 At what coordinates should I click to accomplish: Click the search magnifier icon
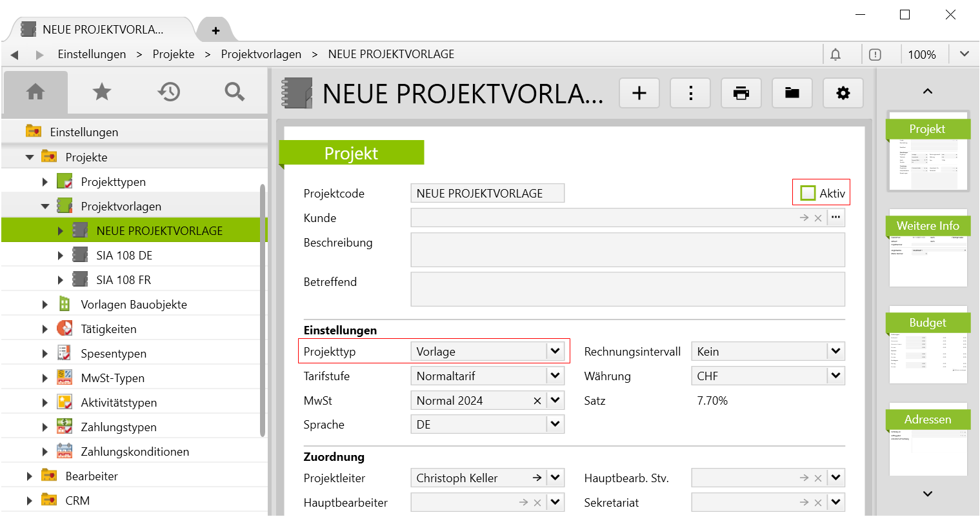234,92
